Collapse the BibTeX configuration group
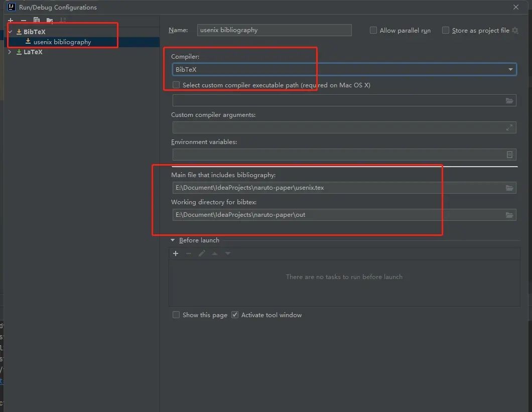The image size is (532, 412). (9, 31)
